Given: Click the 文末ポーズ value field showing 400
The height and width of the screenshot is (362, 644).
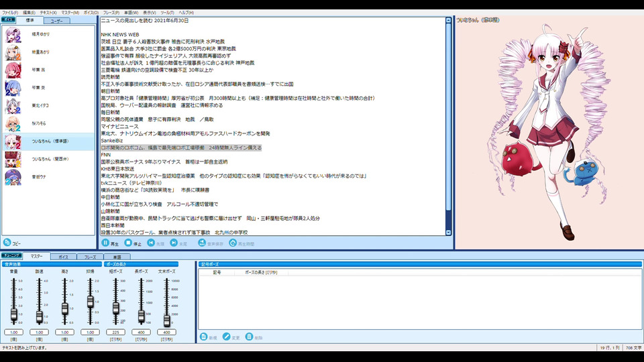Looking at the screenshot, I should pos(166,332).
